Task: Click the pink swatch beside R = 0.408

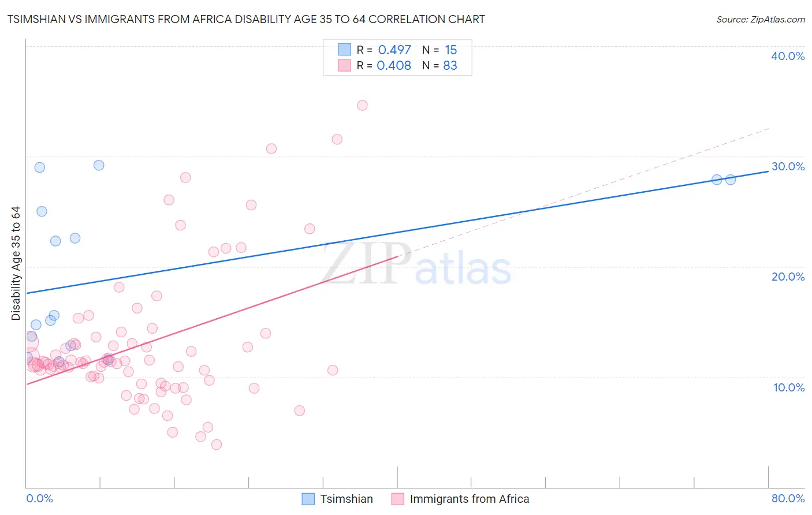Action: click(x=345, y=65)
